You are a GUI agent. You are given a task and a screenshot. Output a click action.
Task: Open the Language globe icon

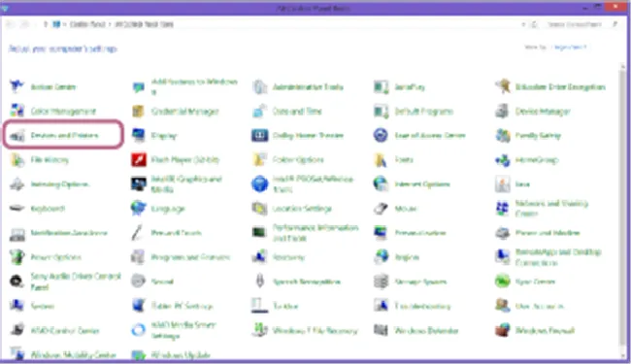coord(139,209)
